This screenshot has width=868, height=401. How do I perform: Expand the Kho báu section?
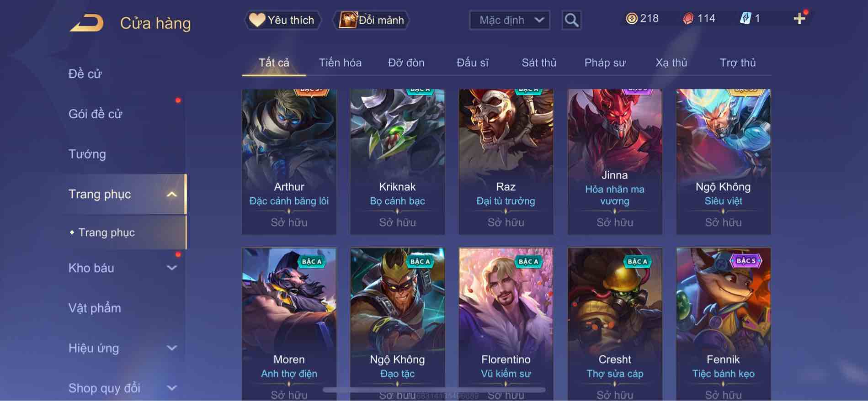pyautogui.click(x=172, y=268)
